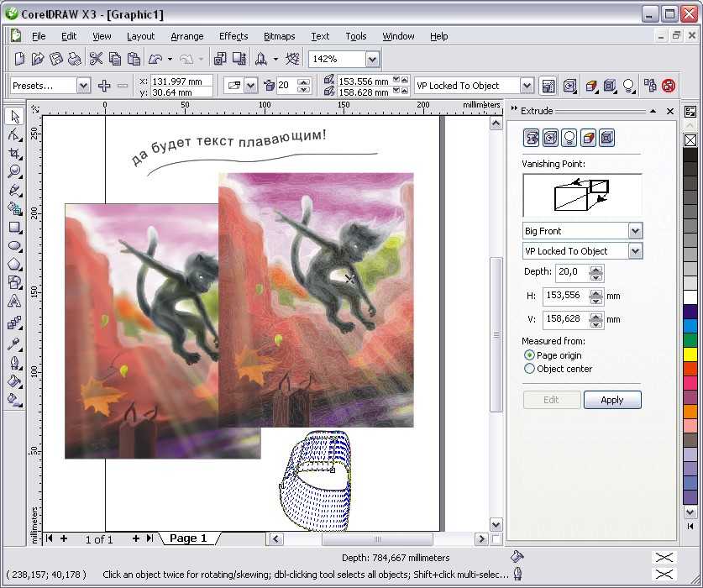Click the Import icon
Image resolution: width=703 pixels, height=588 pixels.
point(220,59)
